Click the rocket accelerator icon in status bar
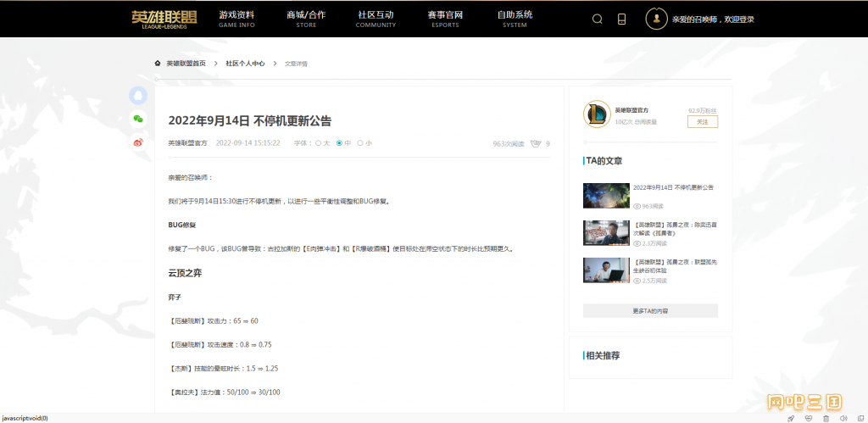The width and height of the screenshot is (868, 423). pos(791,418)
